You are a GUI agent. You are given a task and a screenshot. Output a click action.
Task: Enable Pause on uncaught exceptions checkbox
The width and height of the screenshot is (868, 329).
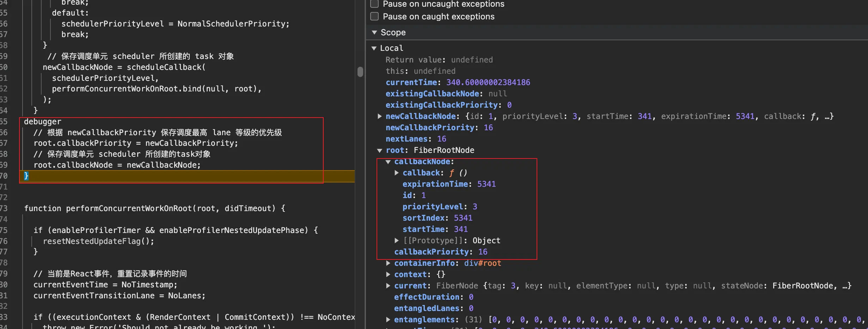coord(374,4)
